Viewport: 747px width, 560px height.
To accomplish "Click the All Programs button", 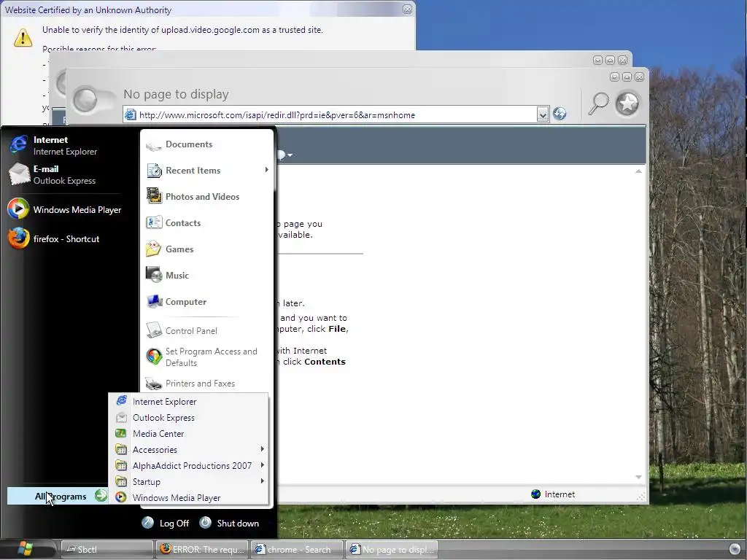I will pos(58,496).
